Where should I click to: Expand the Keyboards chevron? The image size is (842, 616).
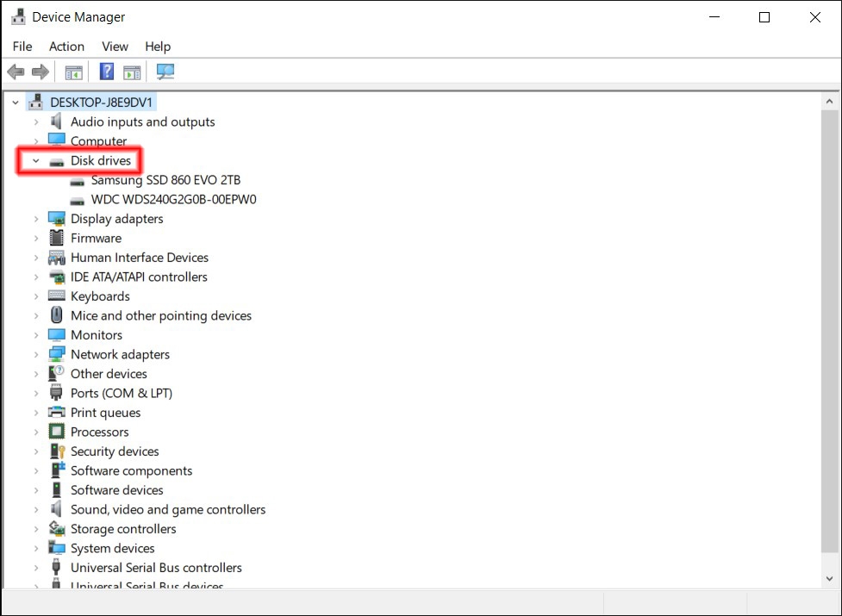click(x=36, y=296)
